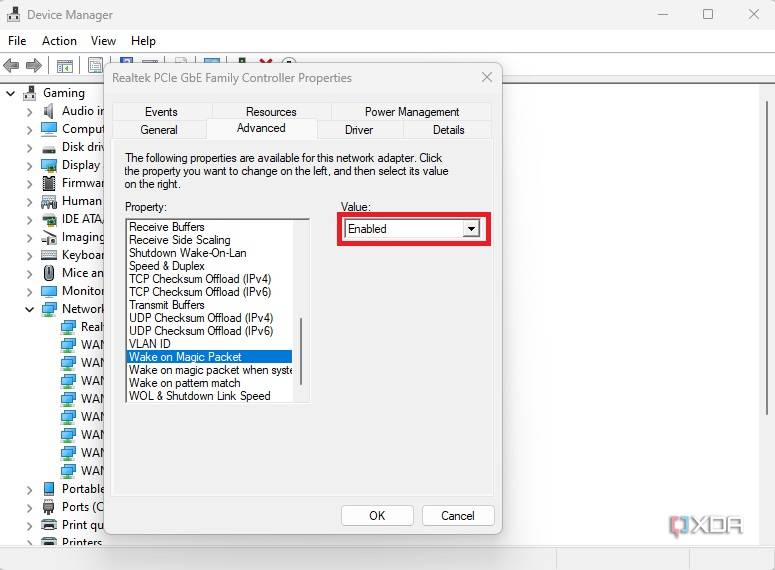The image size is (775, 570).
Task: Open the Device Manager title bar icon
Action: click(13, 14)
